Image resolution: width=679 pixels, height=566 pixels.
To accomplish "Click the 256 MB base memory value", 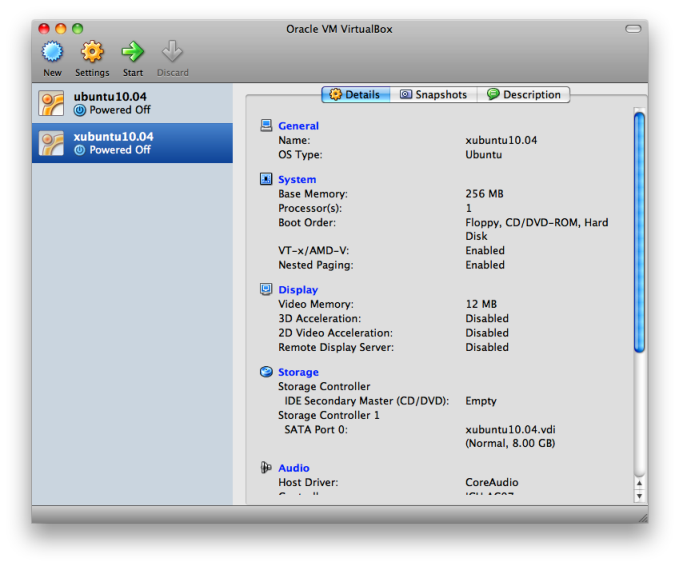I will [x=484, y=194].
